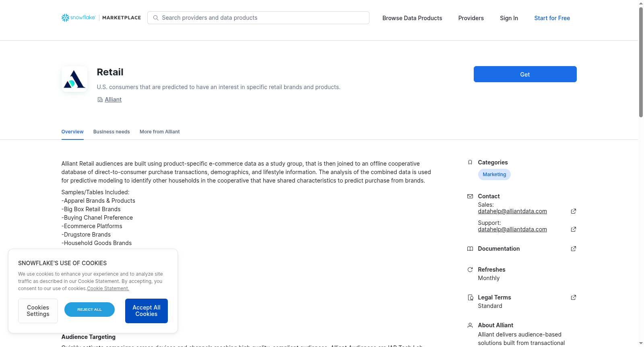This screenshot has height=347, width=644.
Task: Click the "-Drugstore Brands" line
Action: 86,235
